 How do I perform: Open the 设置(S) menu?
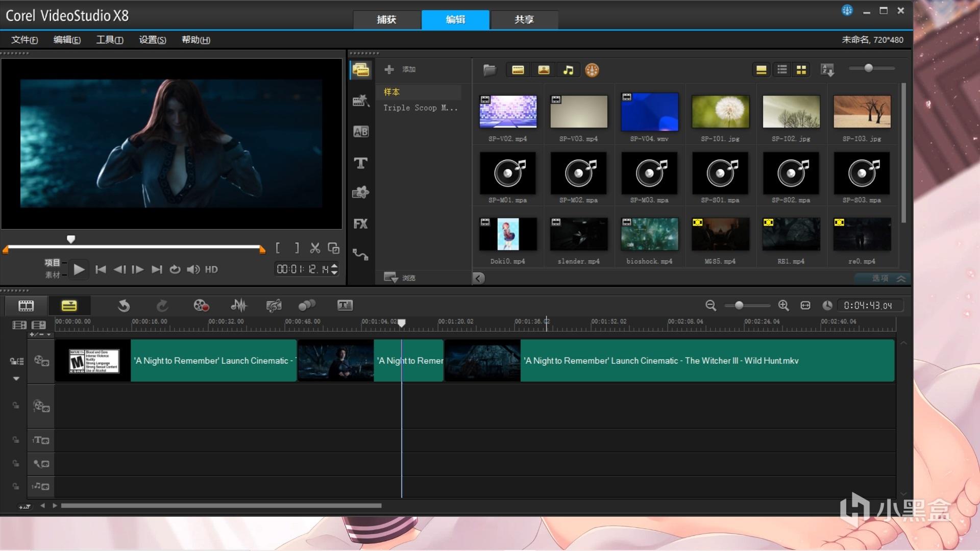click(153, 40)
